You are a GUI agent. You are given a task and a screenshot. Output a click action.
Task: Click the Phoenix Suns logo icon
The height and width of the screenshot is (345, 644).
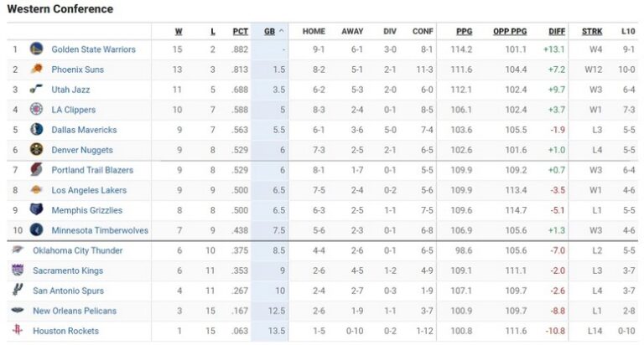coord(36,70)
